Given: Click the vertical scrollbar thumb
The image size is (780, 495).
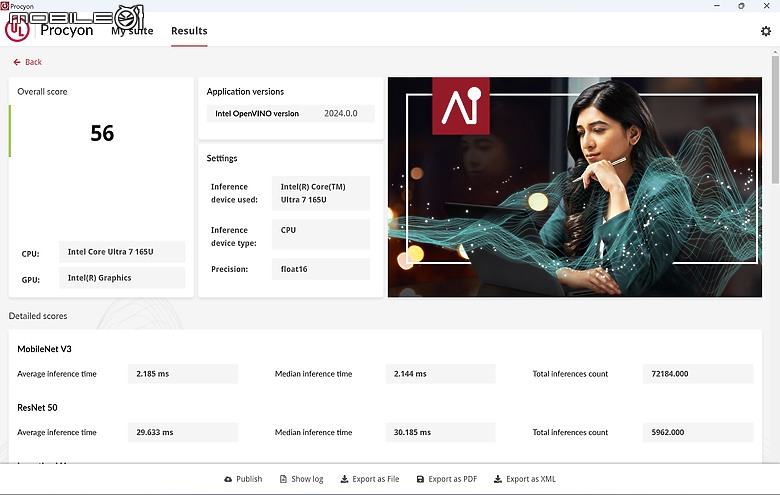Looking at the screenshot, I should coord(775,119).
